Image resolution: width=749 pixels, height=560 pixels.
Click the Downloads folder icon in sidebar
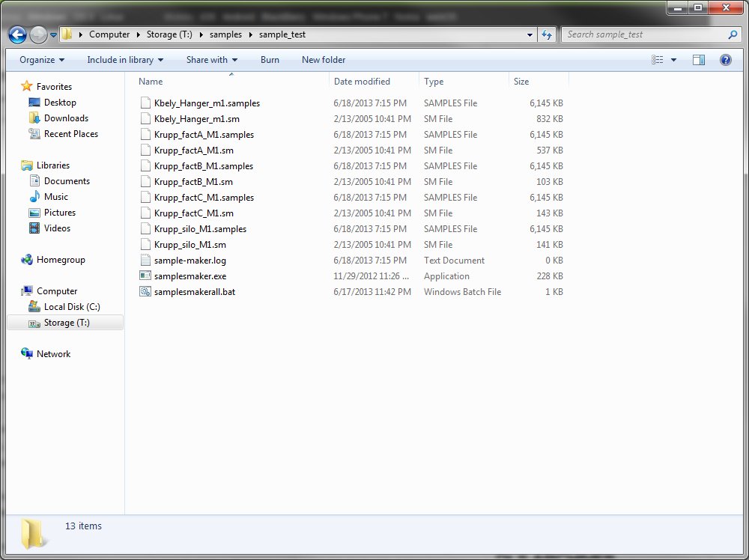34,118
